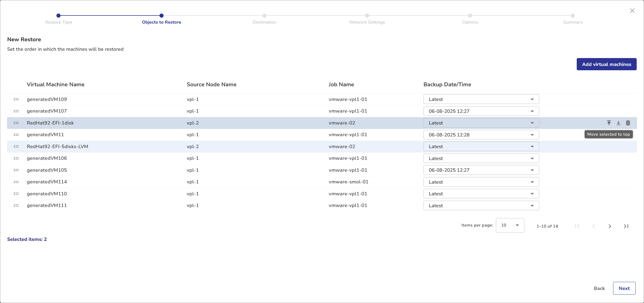Move selected rows to top

[x=609, y=123]
